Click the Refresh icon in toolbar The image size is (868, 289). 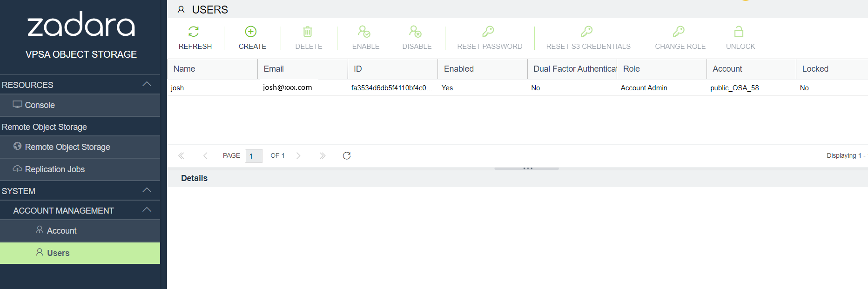(x=194, y=32)
